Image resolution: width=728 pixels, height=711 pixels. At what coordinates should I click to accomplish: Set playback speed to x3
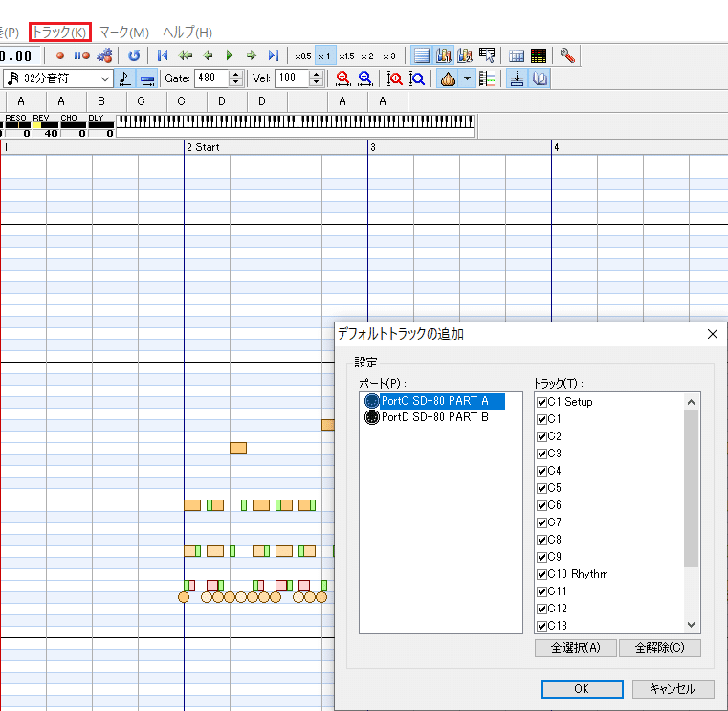[x=389, y=56]
